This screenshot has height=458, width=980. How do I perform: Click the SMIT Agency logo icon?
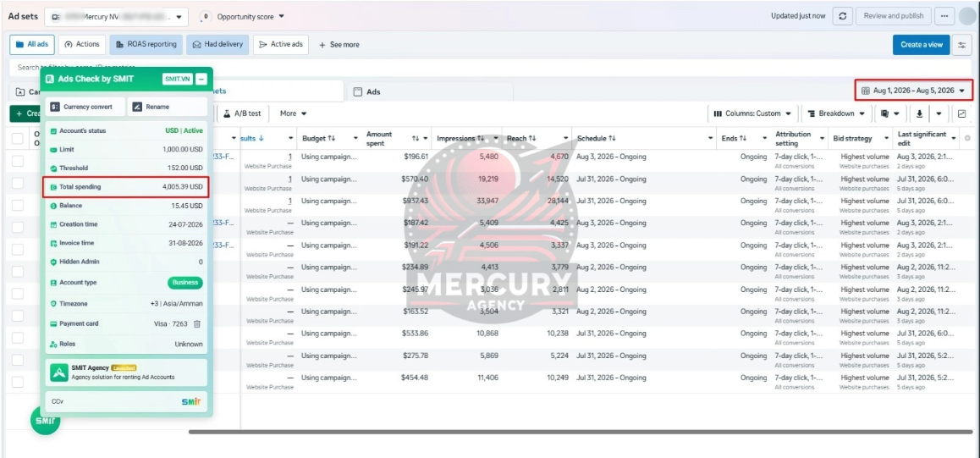(59, 372)
